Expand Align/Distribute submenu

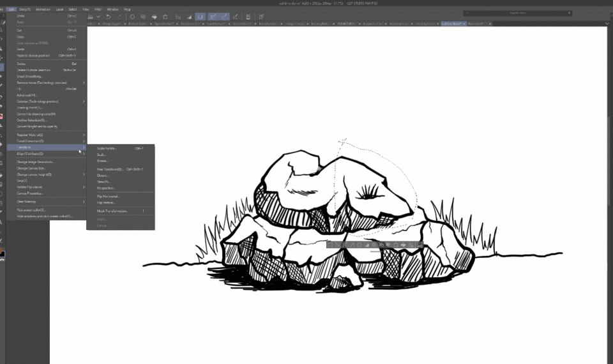[47, 154]
